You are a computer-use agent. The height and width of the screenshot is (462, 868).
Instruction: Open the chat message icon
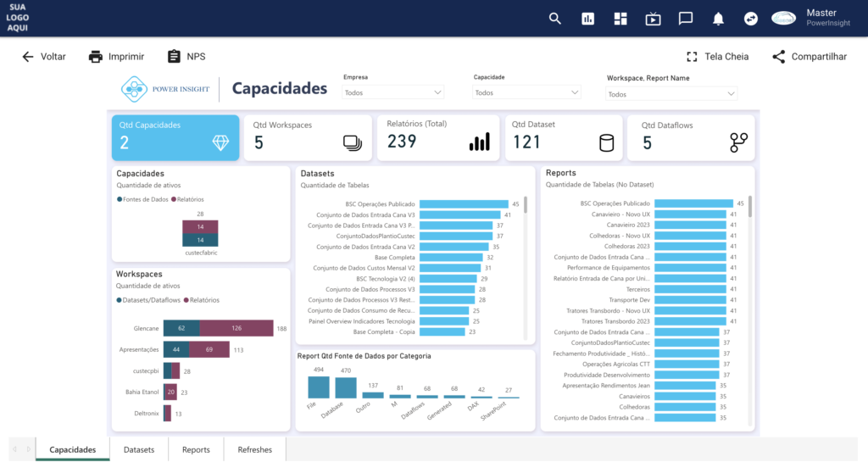coord(686,19)
